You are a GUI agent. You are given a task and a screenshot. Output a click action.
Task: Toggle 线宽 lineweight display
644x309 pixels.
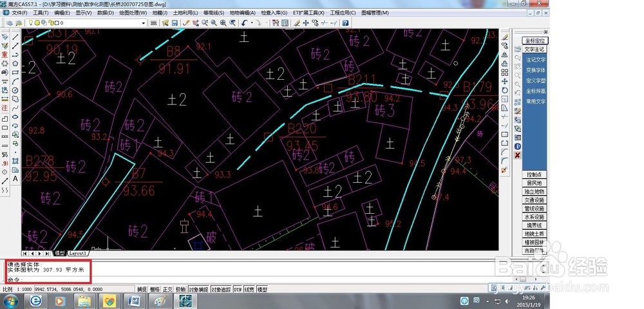tap(249, 289)
